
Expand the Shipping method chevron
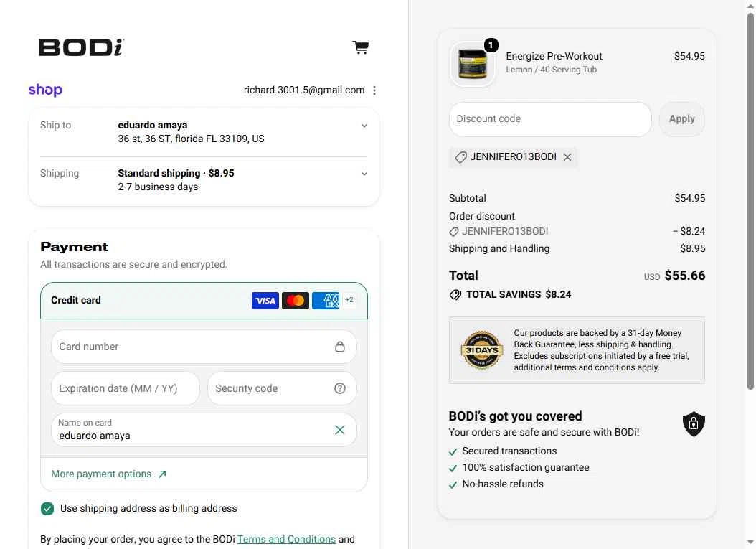[364, 174]
